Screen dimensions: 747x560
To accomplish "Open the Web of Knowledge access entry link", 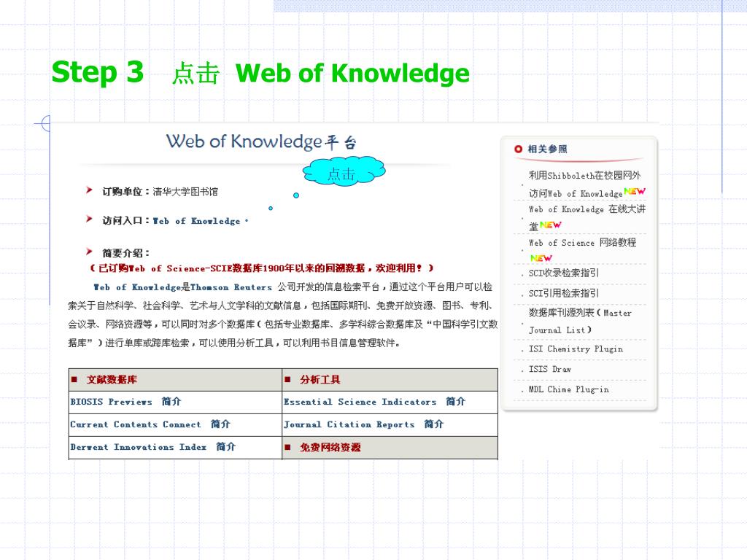I will coord(196,221).
